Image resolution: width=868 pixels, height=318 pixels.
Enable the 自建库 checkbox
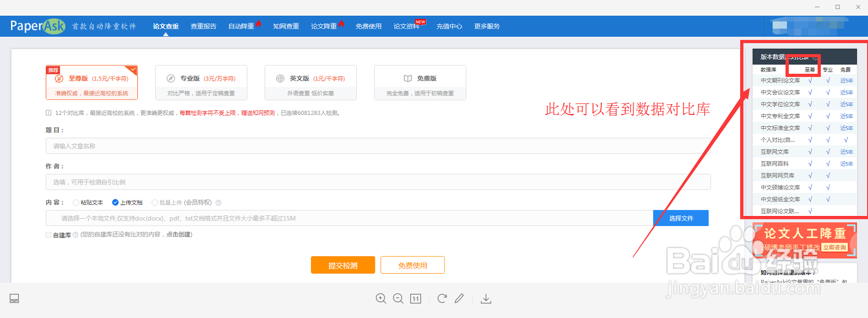click(49, 235)
